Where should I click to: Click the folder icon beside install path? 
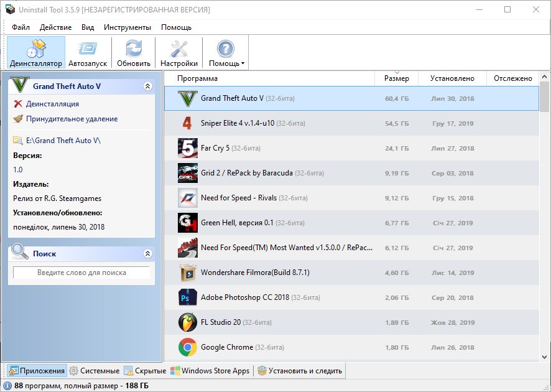[18, 140]
